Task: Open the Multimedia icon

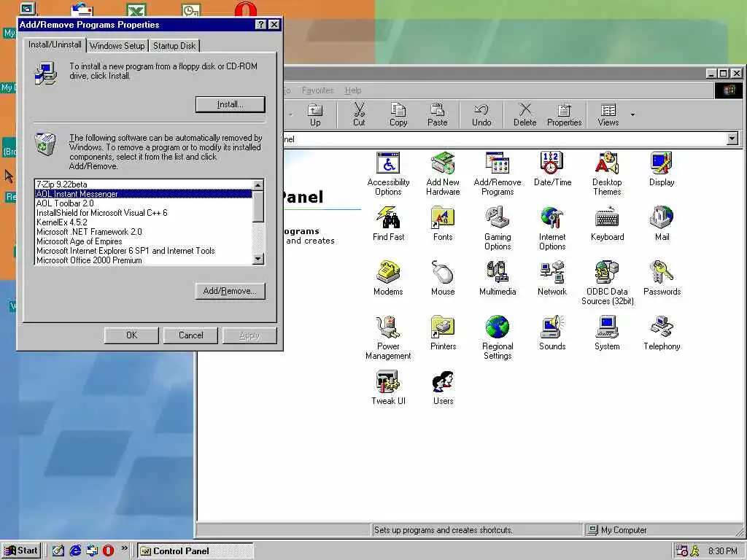Action: [498, 279]
